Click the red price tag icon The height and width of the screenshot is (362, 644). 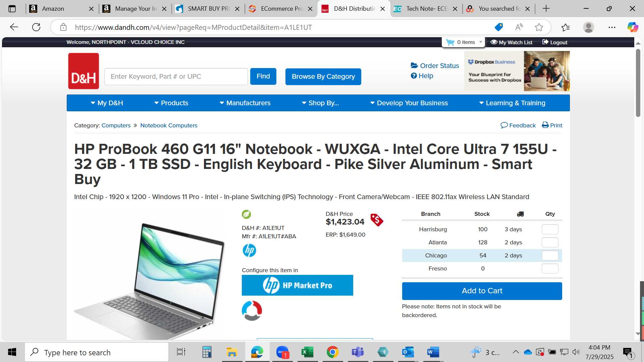point(377,220)
